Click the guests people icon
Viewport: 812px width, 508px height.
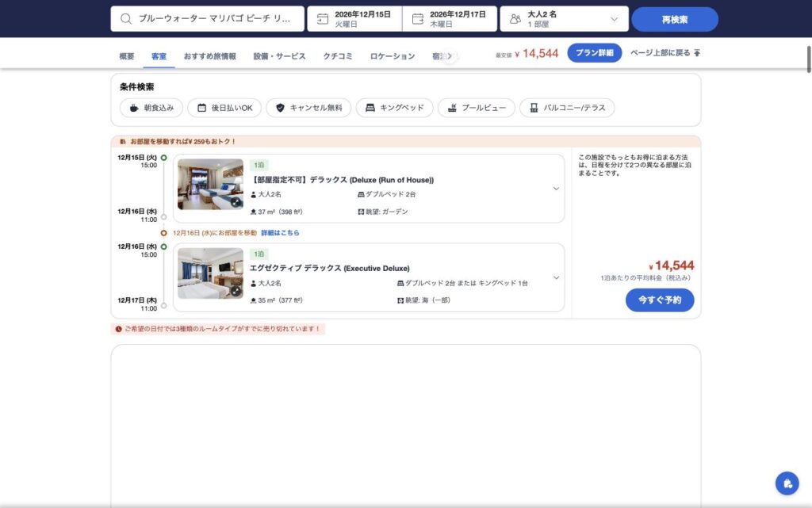515,19
